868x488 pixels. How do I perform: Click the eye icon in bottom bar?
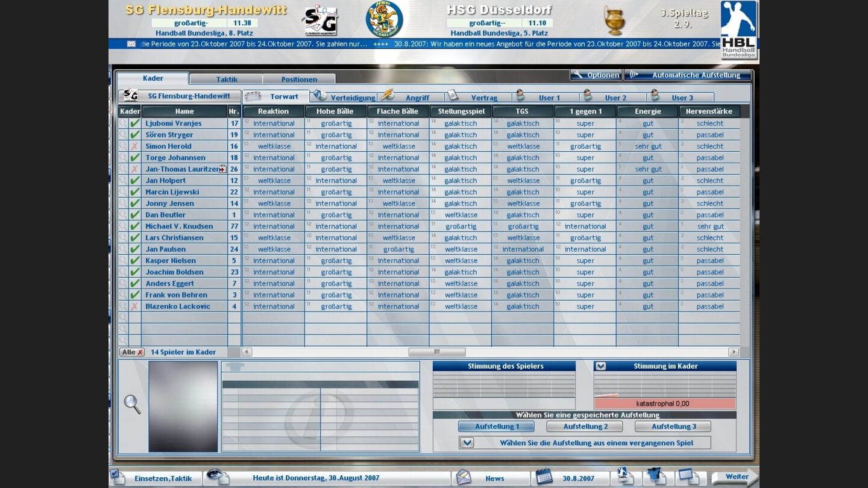coord(217,477)
